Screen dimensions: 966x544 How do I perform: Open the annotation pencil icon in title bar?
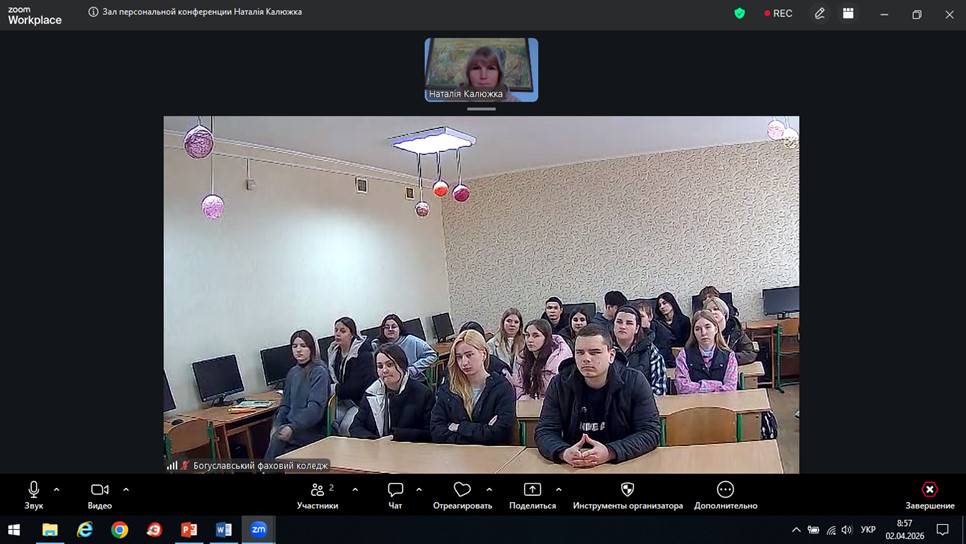point(820,14)
